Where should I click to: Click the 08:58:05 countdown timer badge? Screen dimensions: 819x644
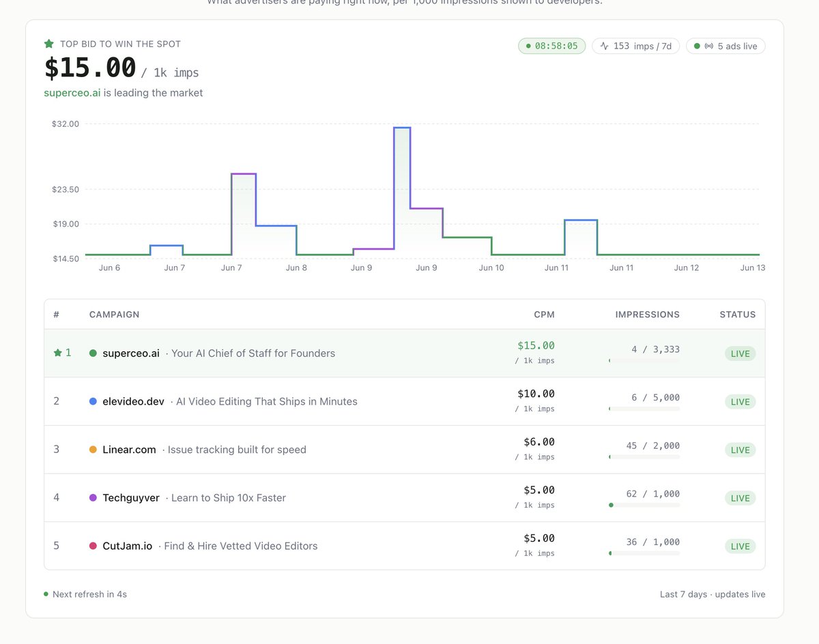coord(551,46)
